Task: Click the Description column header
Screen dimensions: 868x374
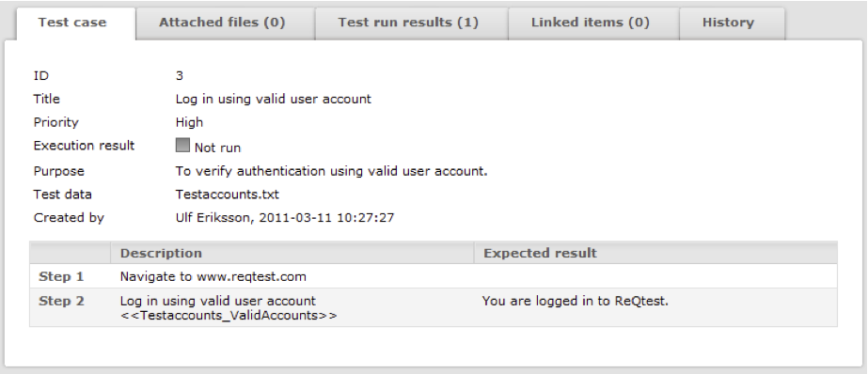Action: [x=161, y=254]
